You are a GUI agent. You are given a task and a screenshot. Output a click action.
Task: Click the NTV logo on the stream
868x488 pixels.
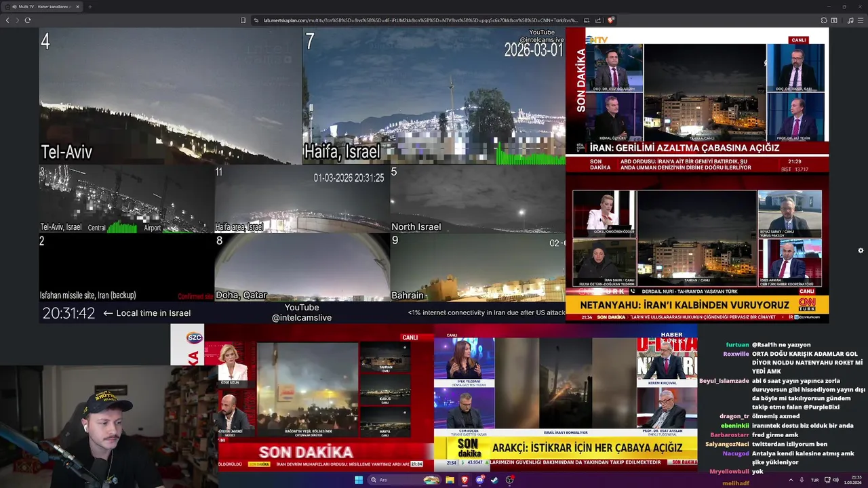point(597,40)
